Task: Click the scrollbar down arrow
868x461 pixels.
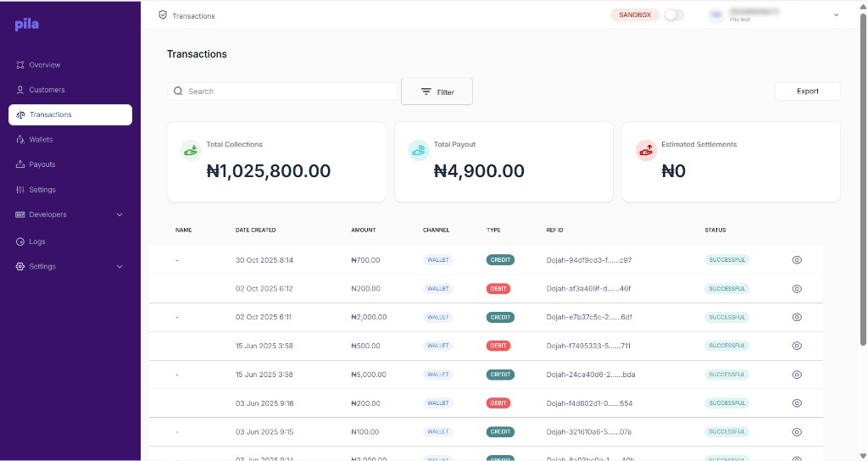Action: point(863,456)
